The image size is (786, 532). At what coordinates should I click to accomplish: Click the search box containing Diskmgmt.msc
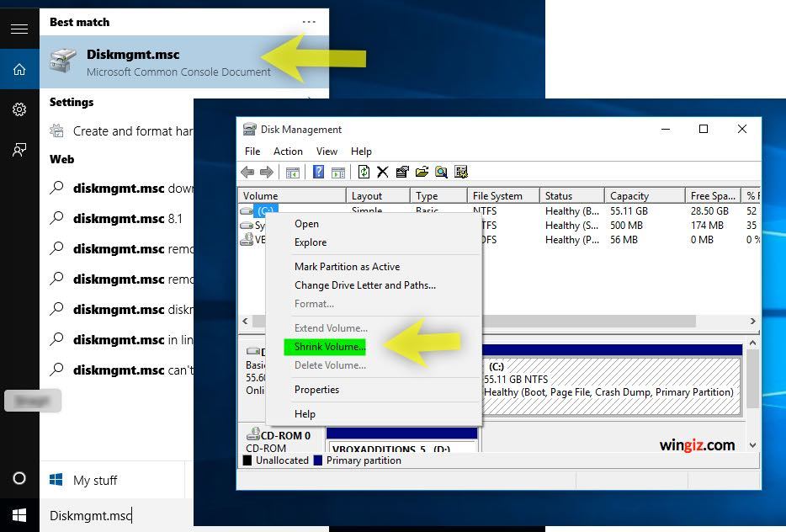tap(116, 515)
